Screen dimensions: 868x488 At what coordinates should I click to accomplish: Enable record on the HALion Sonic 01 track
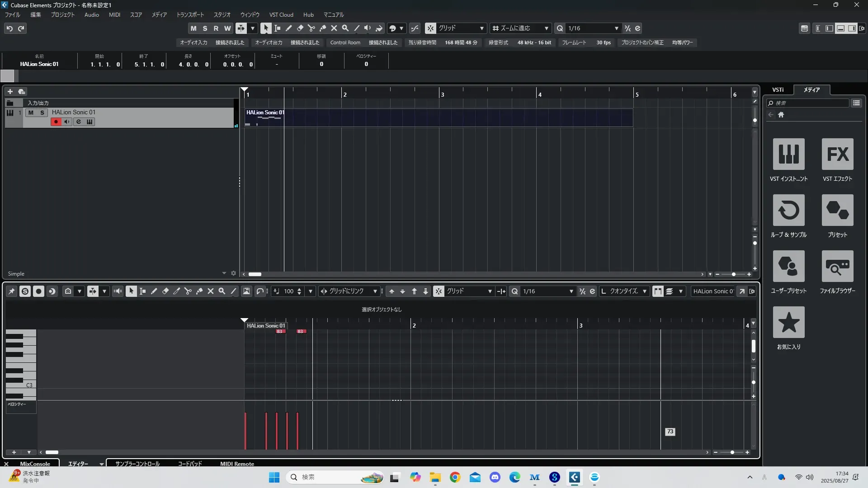click(56, 122)
